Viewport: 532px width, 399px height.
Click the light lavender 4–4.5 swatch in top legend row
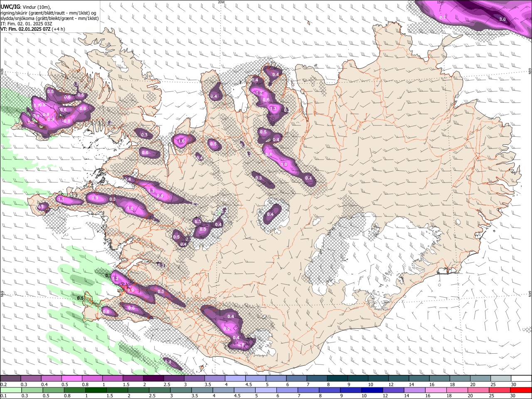(235, 379)
